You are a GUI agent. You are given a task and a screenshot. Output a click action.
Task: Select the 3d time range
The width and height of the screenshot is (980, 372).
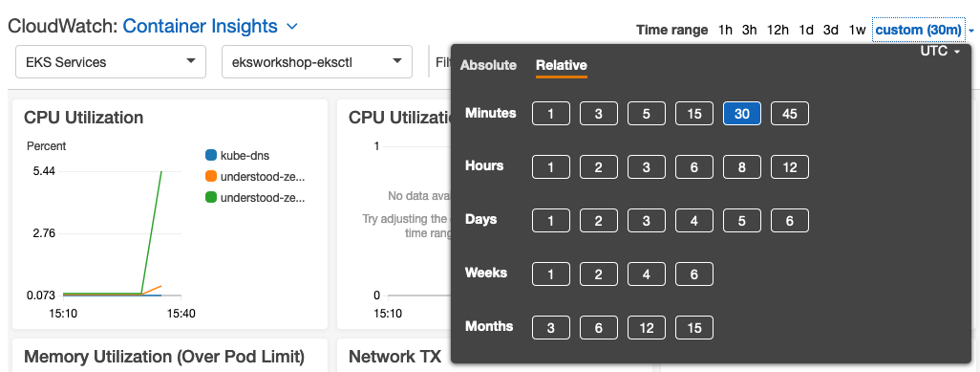pyautogui.click(x=831, y=30)
